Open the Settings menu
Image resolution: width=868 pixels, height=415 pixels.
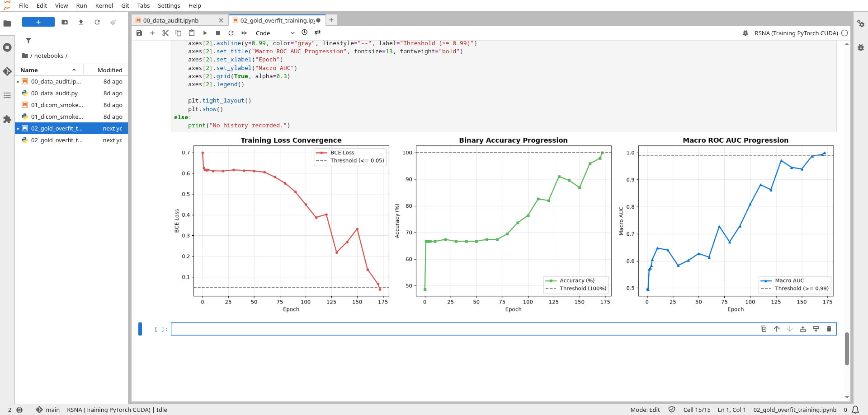pos(169,5)
